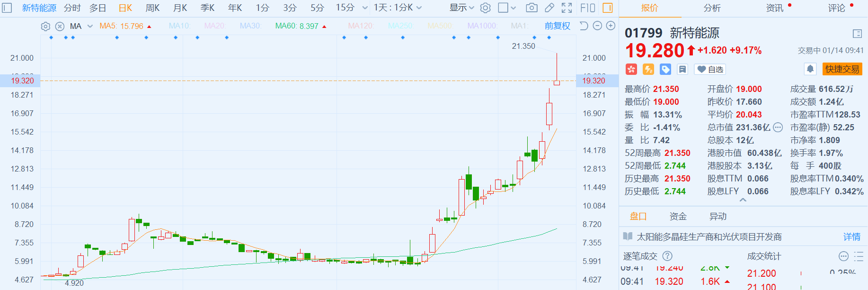This screenshot has height=290, width=868.
Task: Select the 季K quarterly chart
Action: pos(208,8)
